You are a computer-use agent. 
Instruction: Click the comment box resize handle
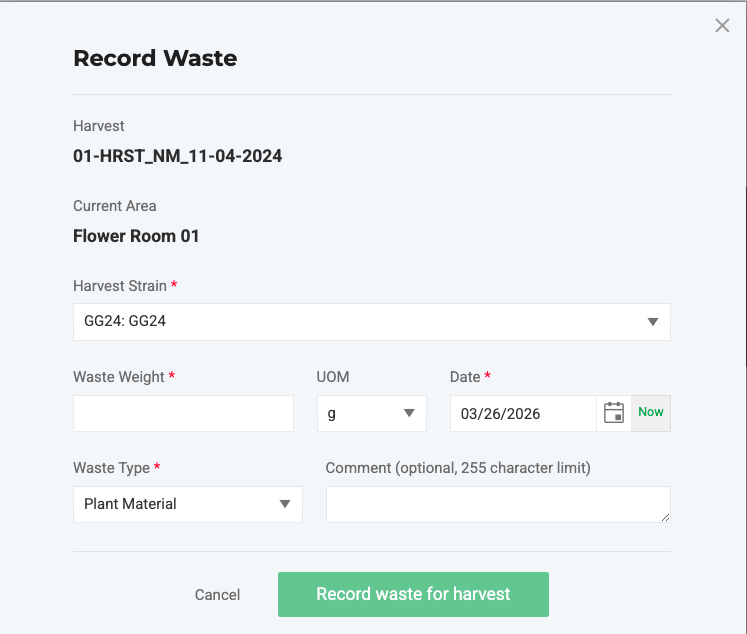click(x=665, y=517)
